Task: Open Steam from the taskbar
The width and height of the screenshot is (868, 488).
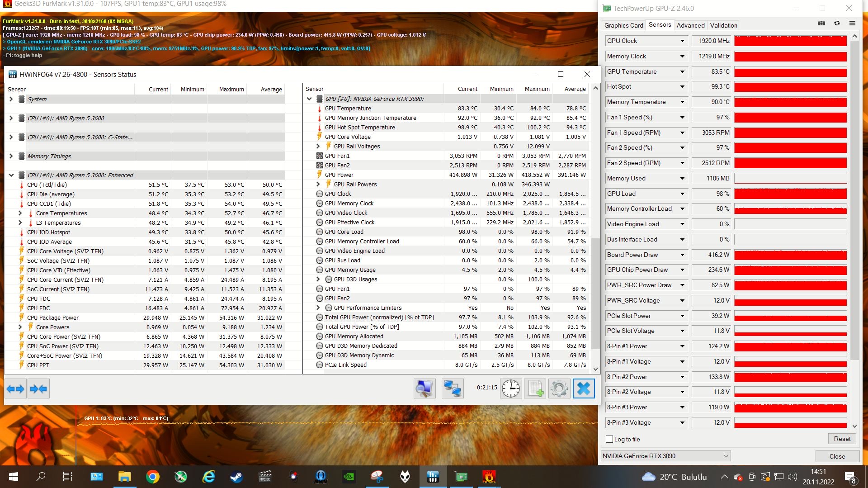Action: coord(236,477)
